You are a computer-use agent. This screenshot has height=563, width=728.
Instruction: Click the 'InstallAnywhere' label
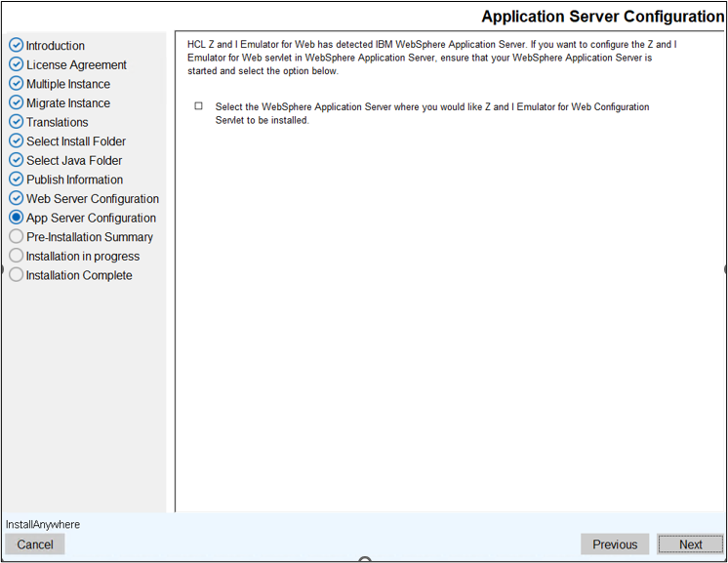click(43, 525)
